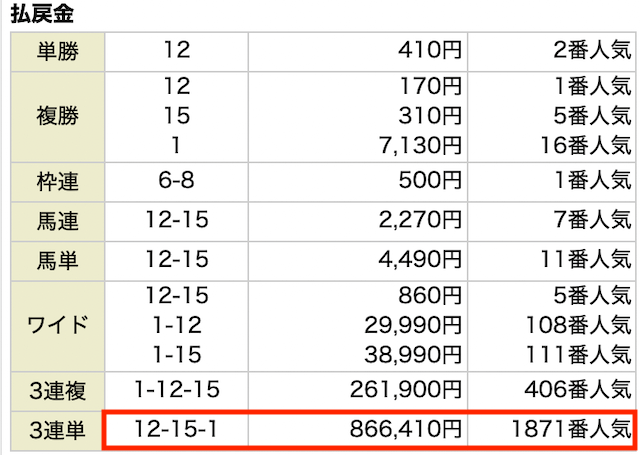Select the 12-15-1 trifecta combination
Image resolution: width=640 pixels, height=455 pixels.
pos(176,430)
